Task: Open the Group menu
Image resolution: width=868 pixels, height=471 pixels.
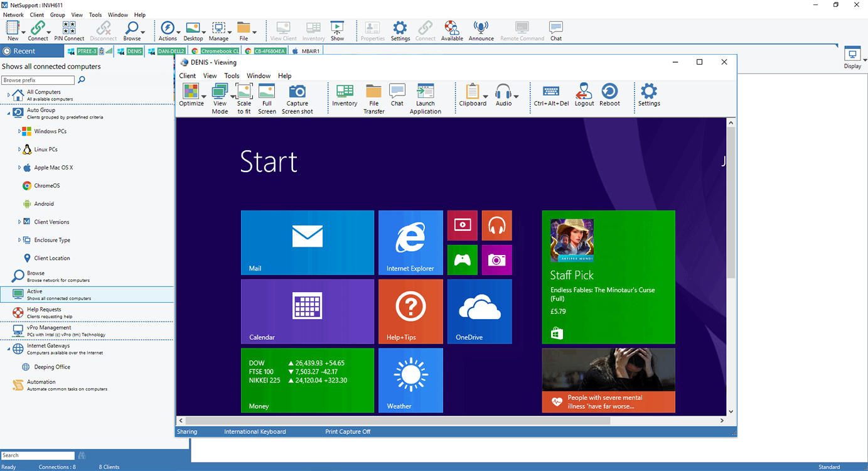Action: 57,14
